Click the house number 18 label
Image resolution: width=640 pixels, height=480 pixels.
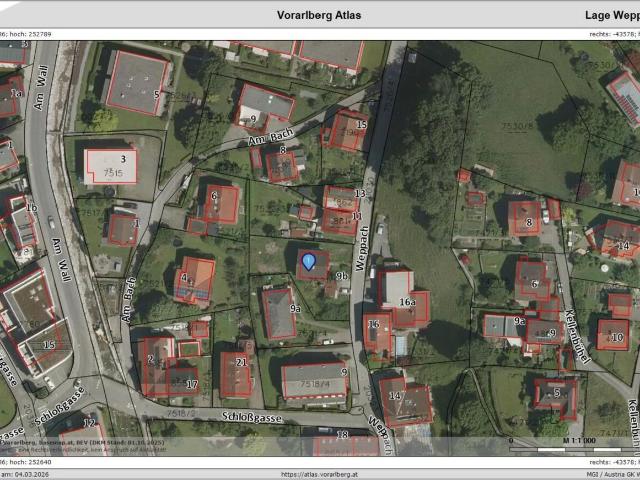(342, 435)
